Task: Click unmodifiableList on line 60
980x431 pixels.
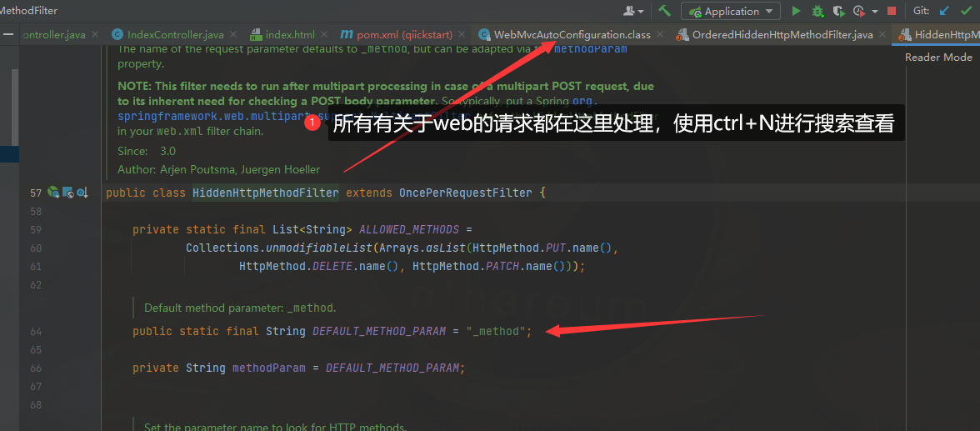Action: click(319, 248)
